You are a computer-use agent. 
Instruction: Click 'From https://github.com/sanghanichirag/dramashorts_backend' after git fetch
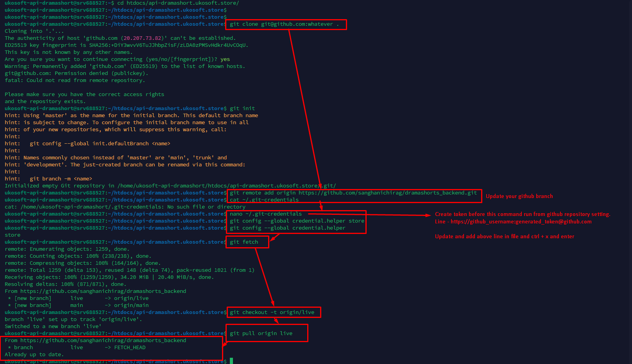click(x=95, y=291)
